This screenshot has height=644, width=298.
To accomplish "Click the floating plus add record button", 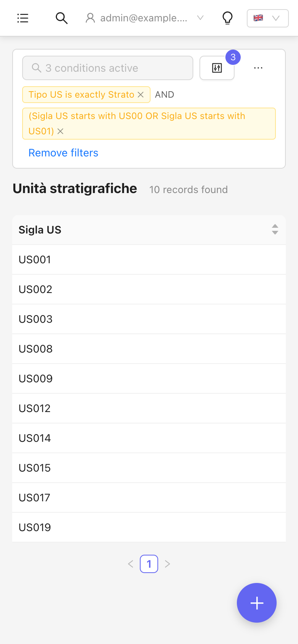I will [x=257, y=603].
